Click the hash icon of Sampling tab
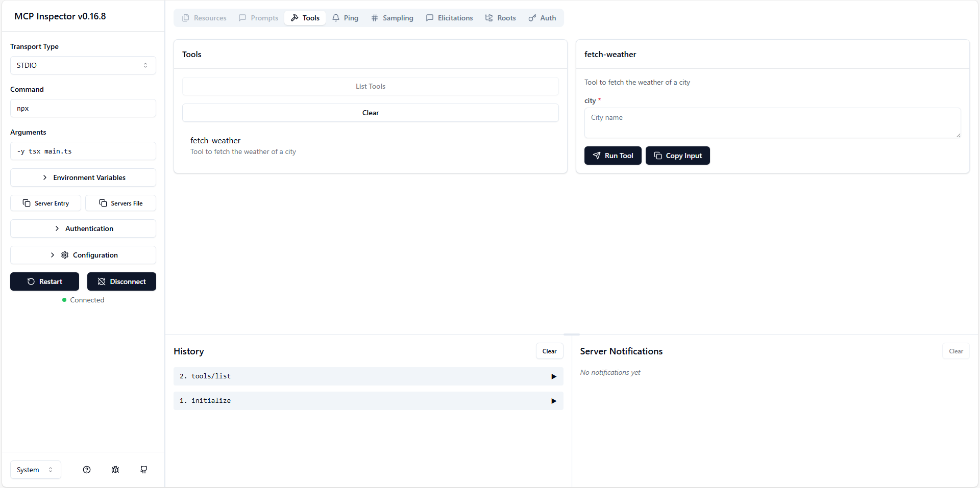 point(375,18)
